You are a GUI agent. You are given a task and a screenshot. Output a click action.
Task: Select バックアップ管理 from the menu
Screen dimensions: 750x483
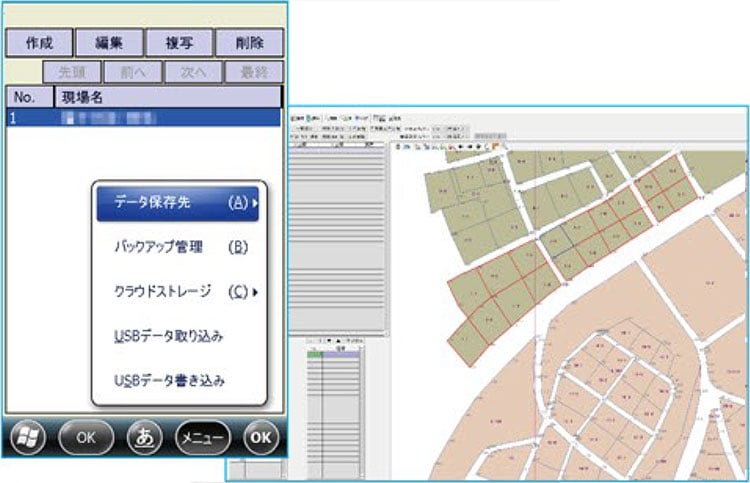click(x=177, y=246)
